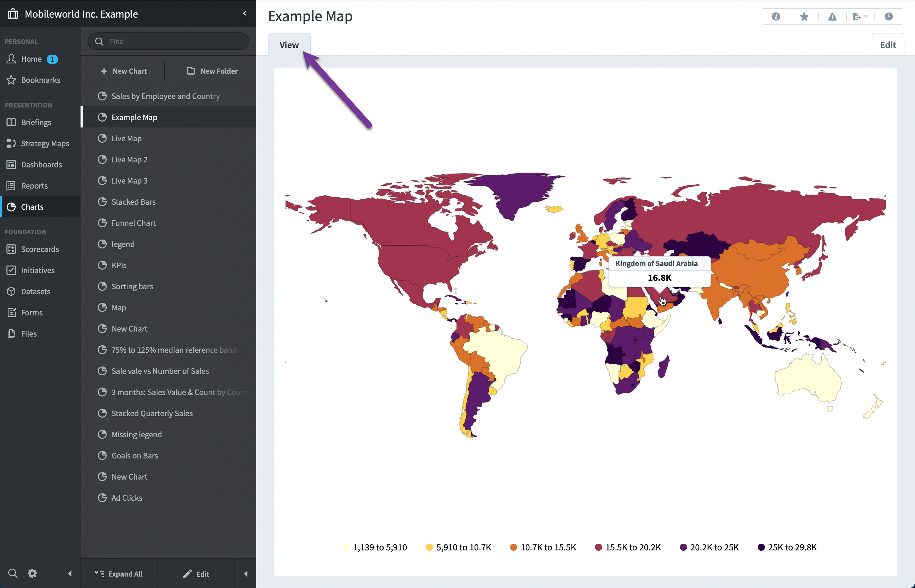Open Initiatives section
This screenshot has height=588, width=915.
(x=40, y=270)
